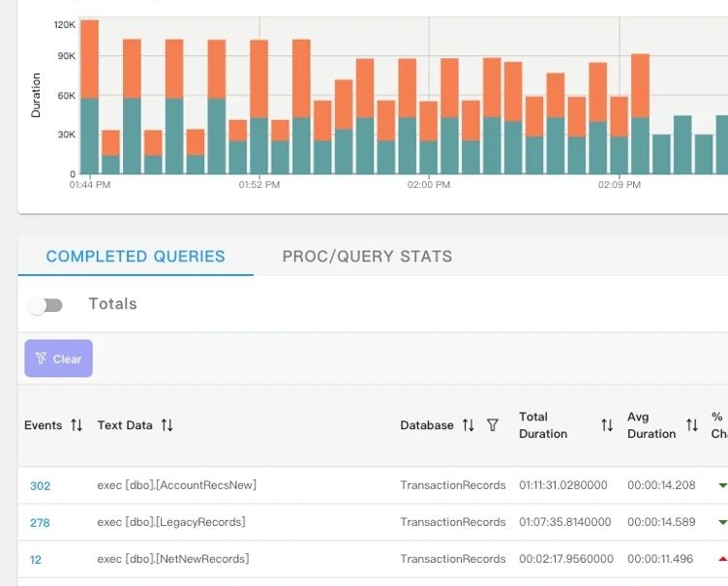Sort by Avg Duration
This screenshot has width=728, height=586.
pos(692,425)
